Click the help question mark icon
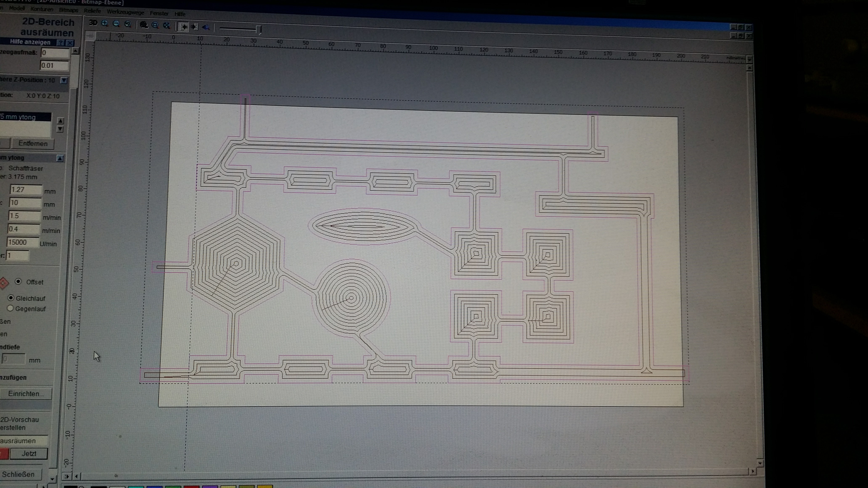The image size is (868, 488). click(x=61, y=42)
